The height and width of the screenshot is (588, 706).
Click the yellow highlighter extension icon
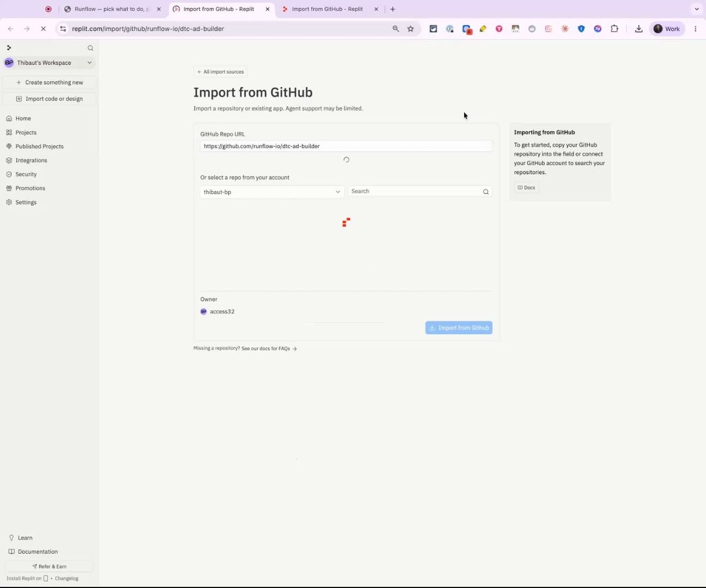[483, 29]
